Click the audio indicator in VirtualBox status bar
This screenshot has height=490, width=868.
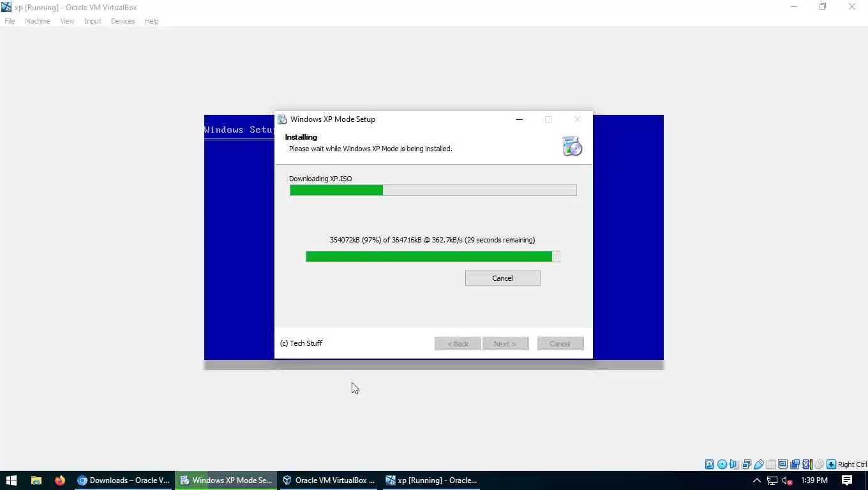[x=734, y=464]
